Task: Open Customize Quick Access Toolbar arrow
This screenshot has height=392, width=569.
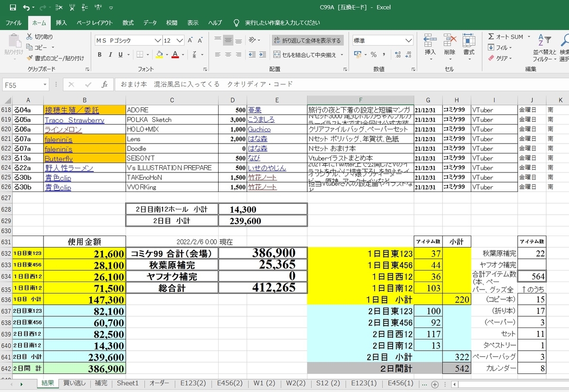Action: point(111,8)
